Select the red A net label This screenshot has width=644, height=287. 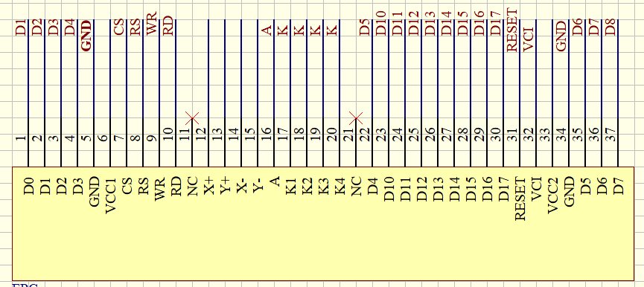click(267, 30)
